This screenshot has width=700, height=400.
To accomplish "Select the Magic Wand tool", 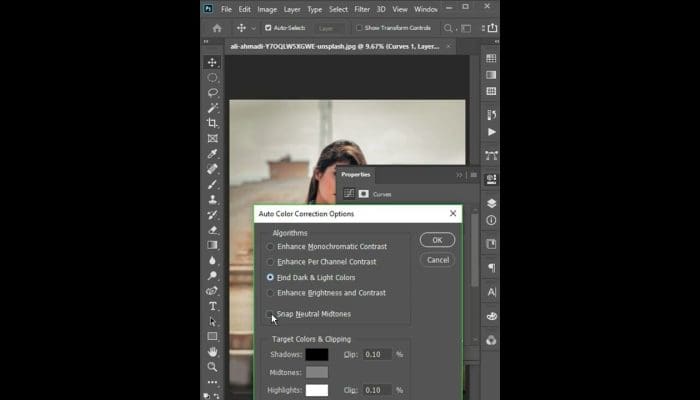I will click(212, 108).
